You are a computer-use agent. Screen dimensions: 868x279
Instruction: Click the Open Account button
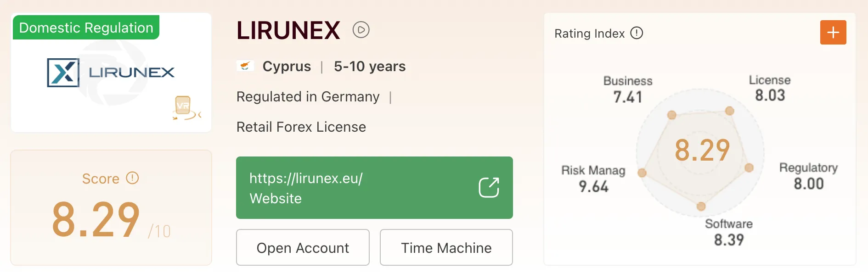(x=303, y=248)
